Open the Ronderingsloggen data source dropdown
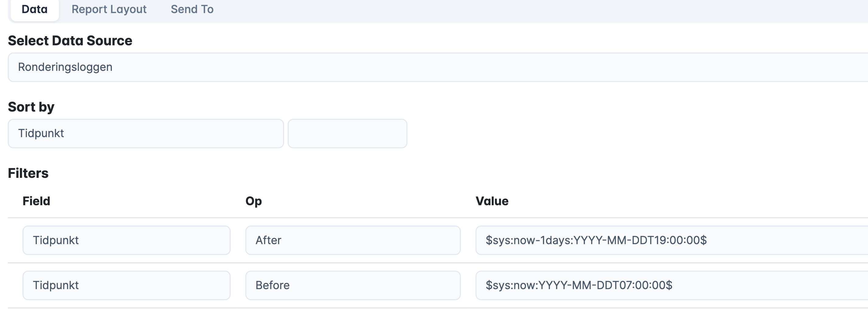 click(x=438, y=67)
